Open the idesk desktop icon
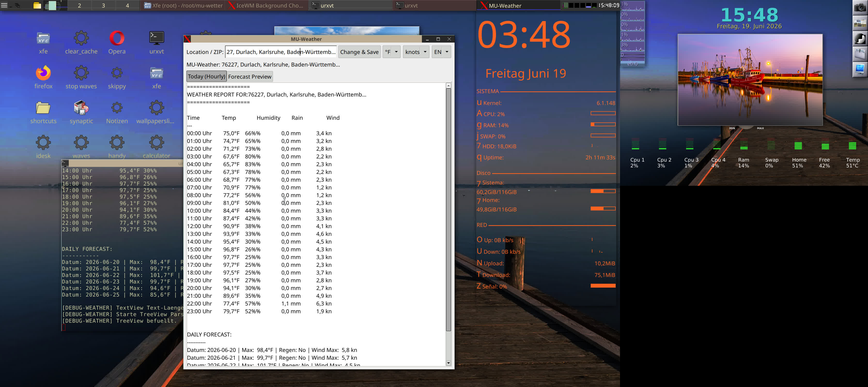This screenshot has width=868, height=387. coord(43,143)
